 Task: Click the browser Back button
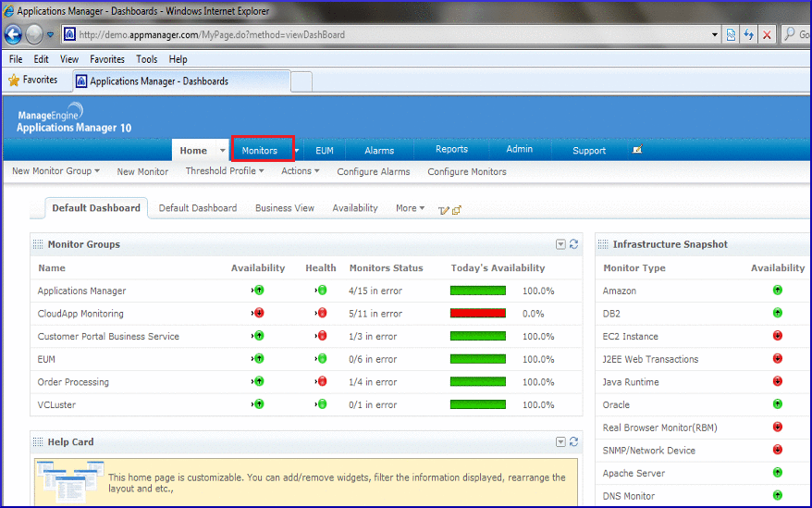coord(13,35)
